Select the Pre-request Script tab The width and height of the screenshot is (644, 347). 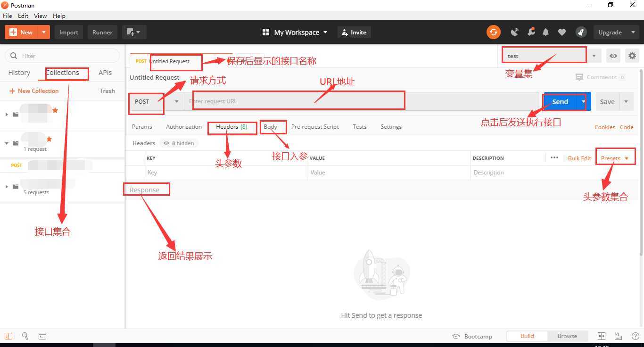pyautogui.click(x=315, y=127)
